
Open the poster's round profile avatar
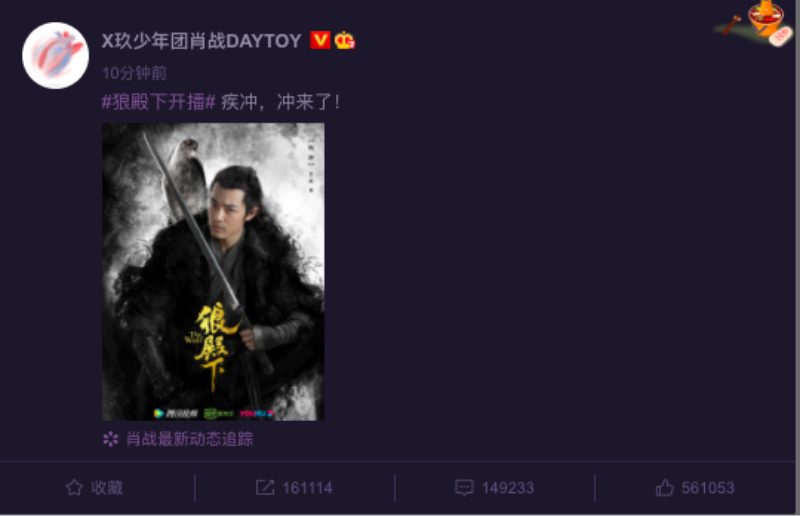click(56, 55)
